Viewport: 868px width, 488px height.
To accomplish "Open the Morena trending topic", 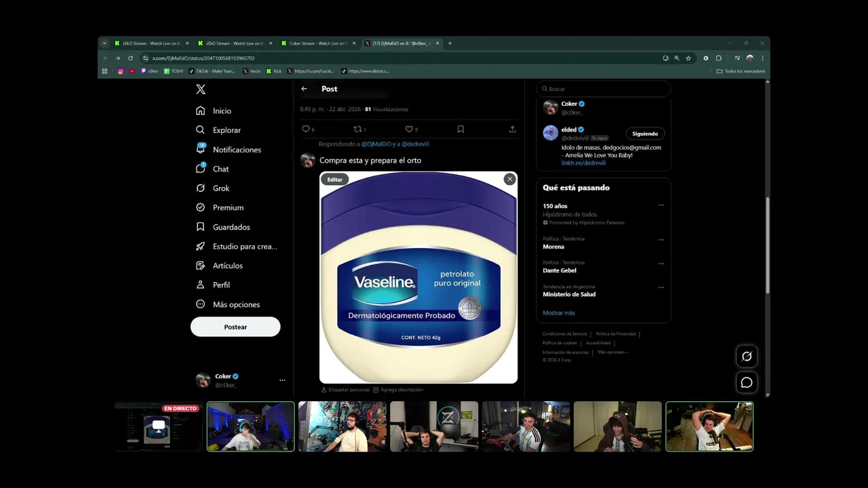I will (x=553, y=247).
